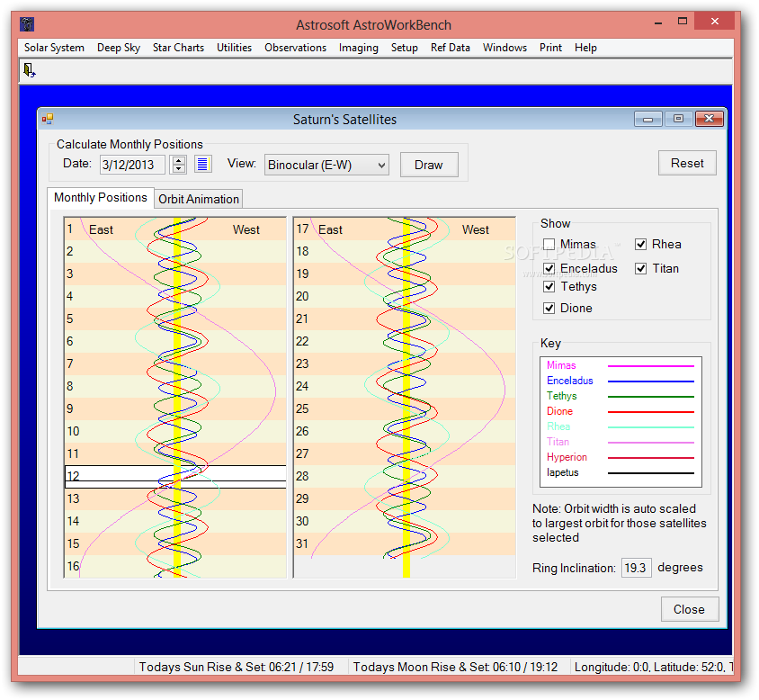Click the Sun Rise & Set status entry
The height and width of the screenshot is (700, 759).
(237, 667)
